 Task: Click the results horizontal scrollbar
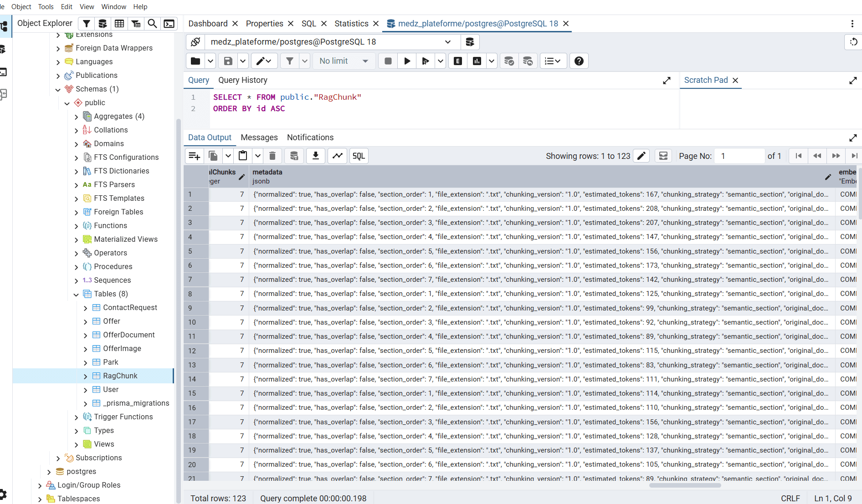click(685, 485)
